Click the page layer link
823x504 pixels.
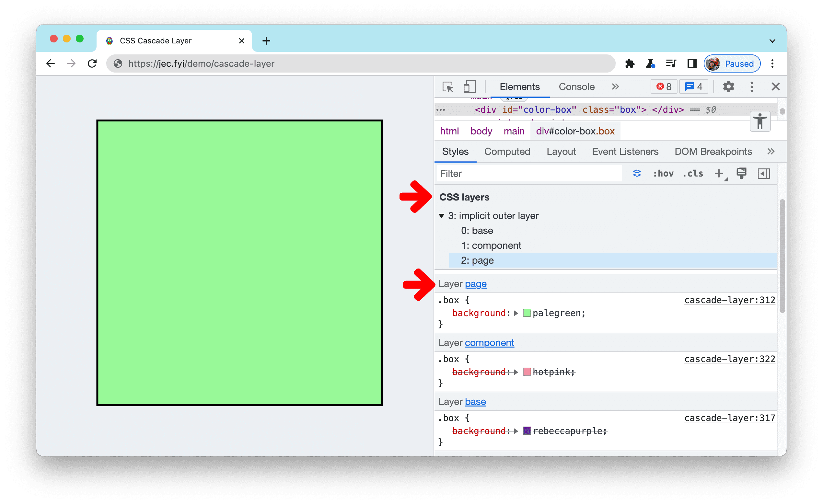tap(476, 284)
